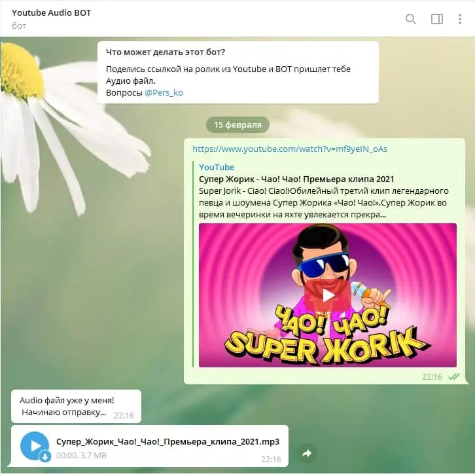
Task: Open the three-dot menu in header
Action: 460,19
